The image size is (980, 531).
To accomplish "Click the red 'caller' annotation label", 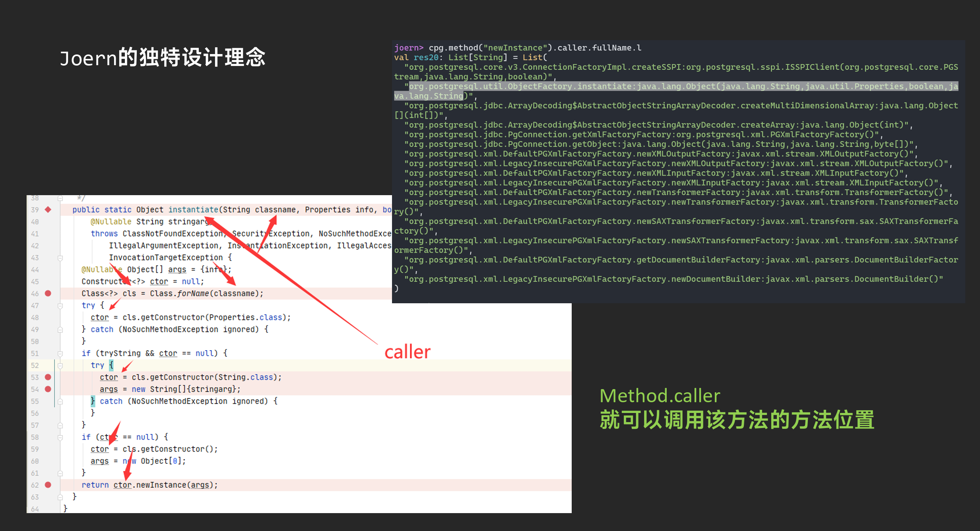I will (408, 352).
